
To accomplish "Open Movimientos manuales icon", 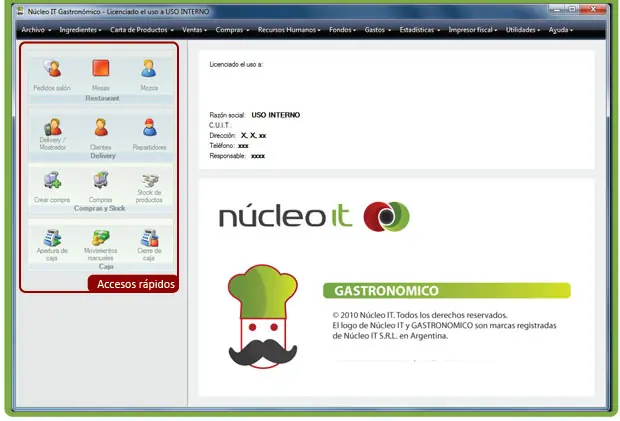I will pyautogui.click(x=101, y=238).
